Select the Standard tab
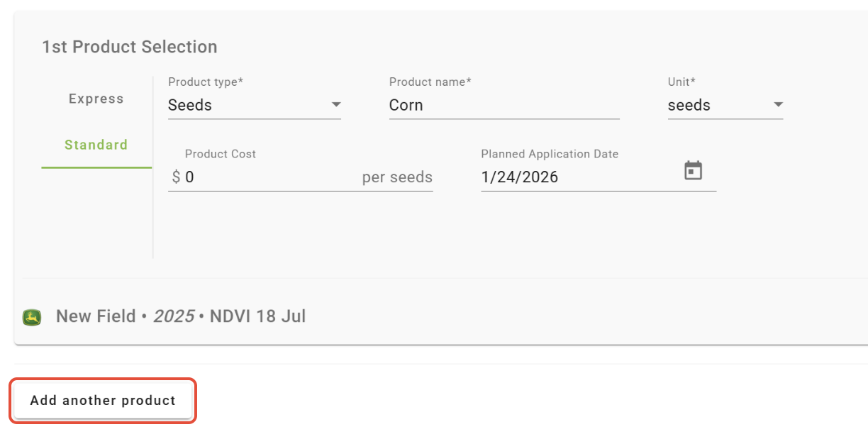Viewport: 868px width, 444px height. (x=96, y=145)
